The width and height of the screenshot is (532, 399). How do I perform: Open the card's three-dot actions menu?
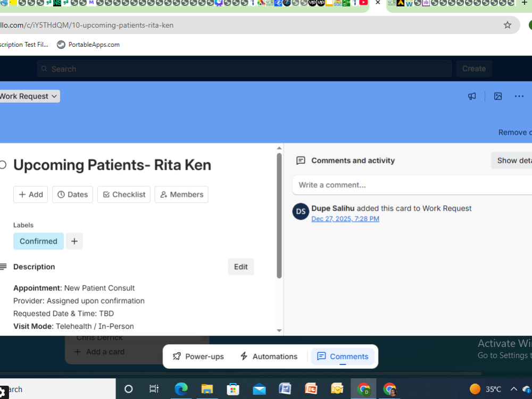519,96
